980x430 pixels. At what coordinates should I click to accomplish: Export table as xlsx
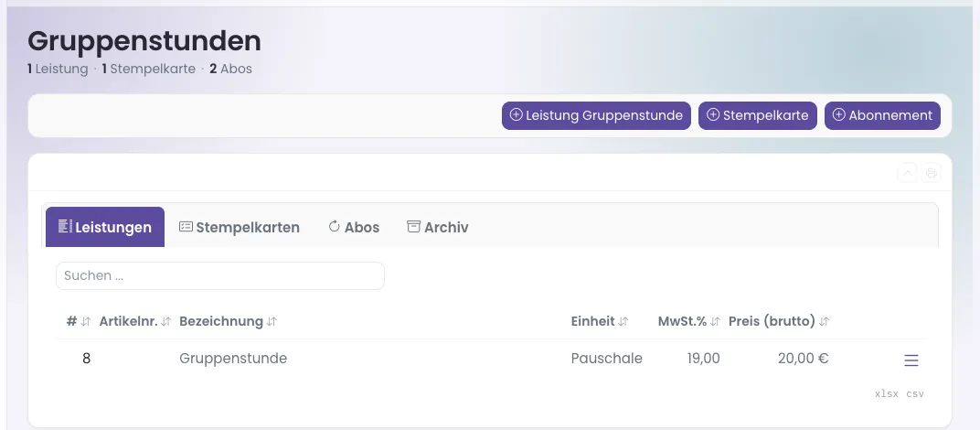pyautogui.click(x=886, y=394)
